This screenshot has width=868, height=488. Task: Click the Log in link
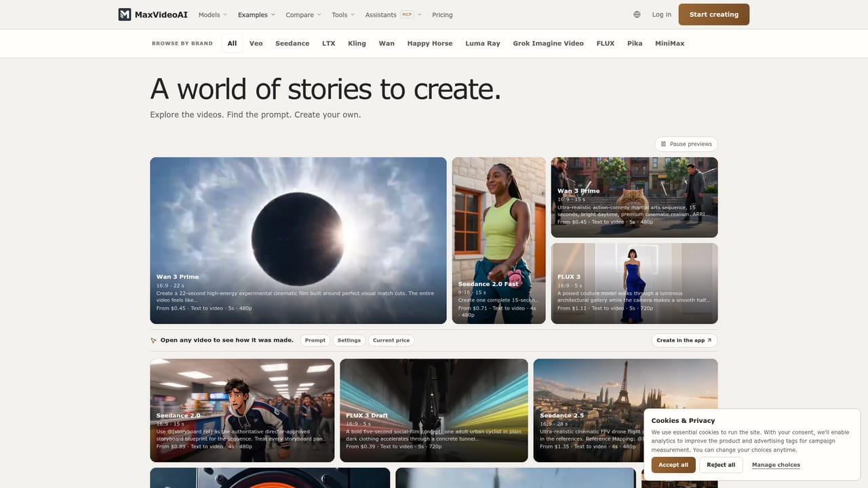[661, 14]
